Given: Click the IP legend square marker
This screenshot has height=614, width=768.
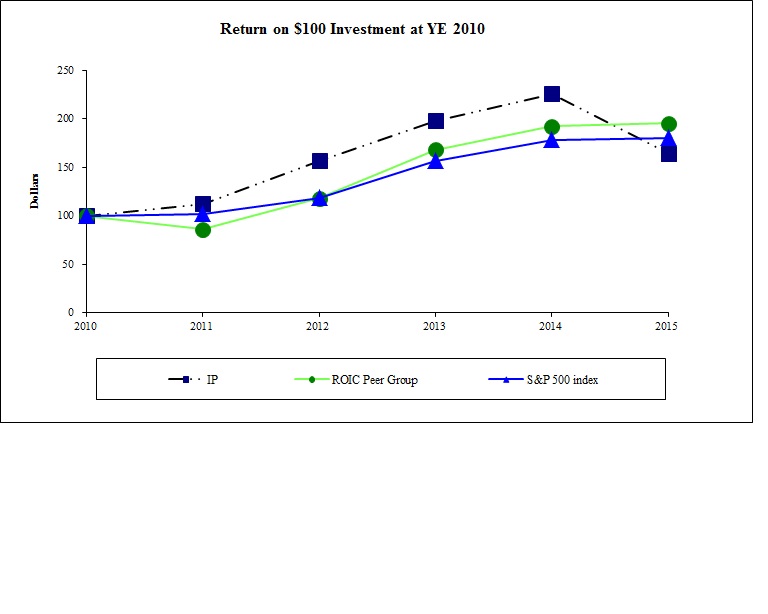Looking at the screenshot, I should coord(186,380).
